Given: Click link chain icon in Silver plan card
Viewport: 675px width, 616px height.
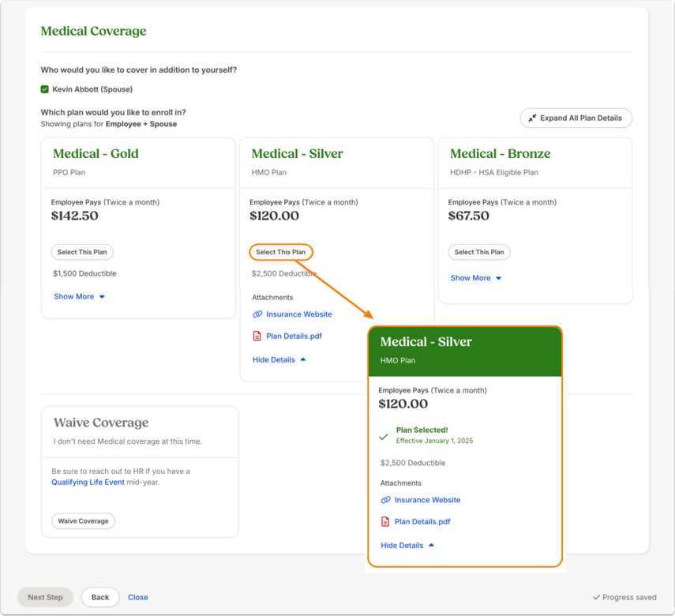Looking at the screenshot, I should coord(257,314).
